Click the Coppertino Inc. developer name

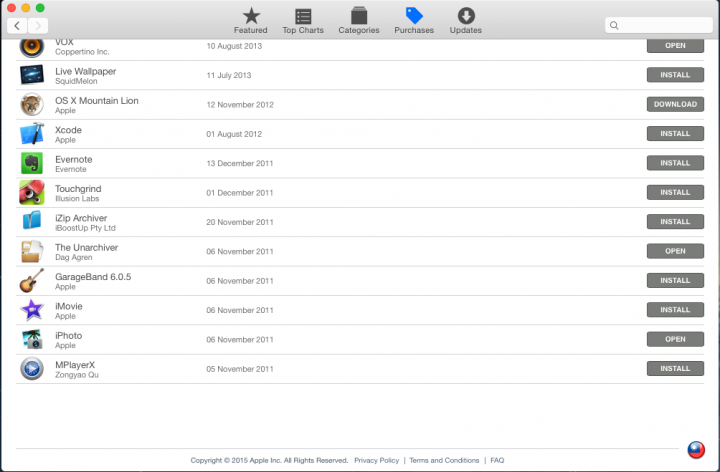point(82,52)
